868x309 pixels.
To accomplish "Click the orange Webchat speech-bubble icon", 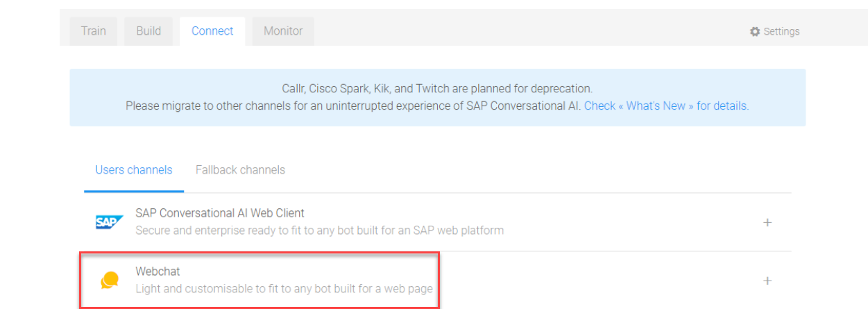I will click(109, 281).
